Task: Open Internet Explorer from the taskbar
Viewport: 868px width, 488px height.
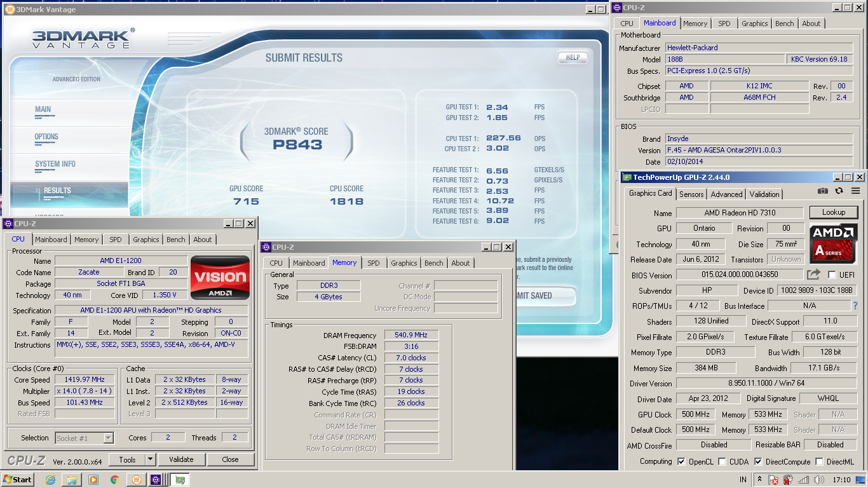Action: 51,480
